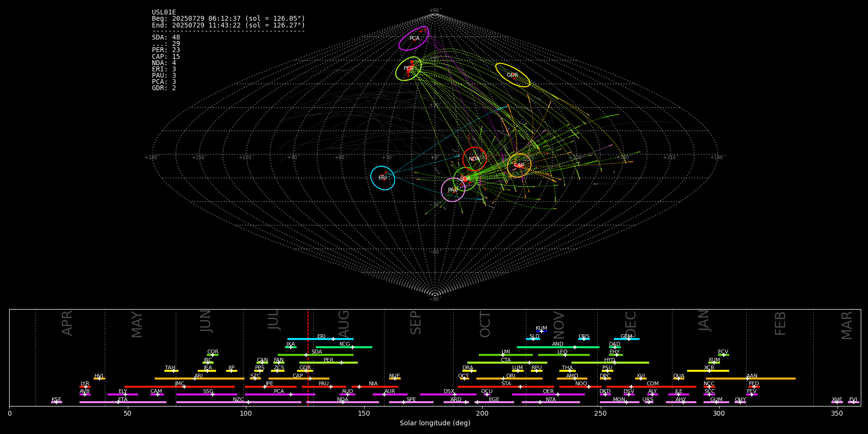Viewport: 868px width, 434px height.
Task: Click the 'Solar longitude (deg)' axis label
Action: 435,423
